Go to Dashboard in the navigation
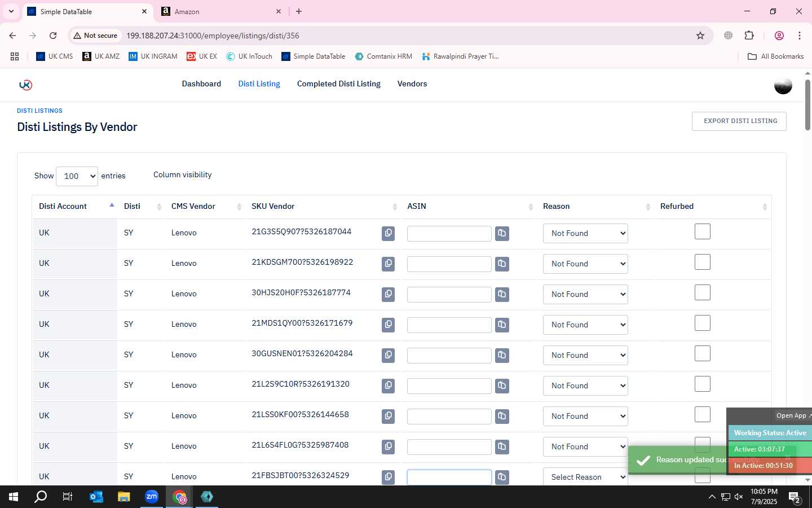812x508 pixels. [201, 84]
